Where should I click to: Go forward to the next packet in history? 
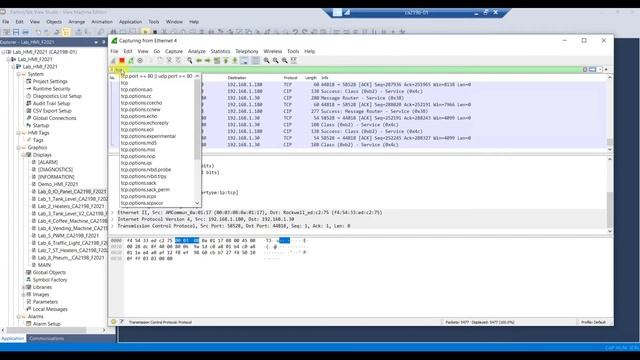point(208,60)
